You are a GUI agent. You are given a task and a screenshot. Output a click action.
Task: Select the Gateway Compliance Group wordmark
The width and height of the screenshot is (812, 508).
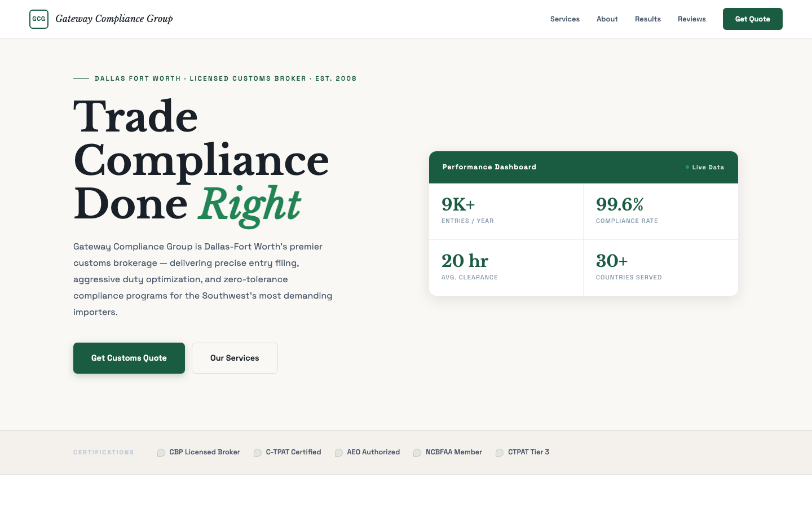114,19
